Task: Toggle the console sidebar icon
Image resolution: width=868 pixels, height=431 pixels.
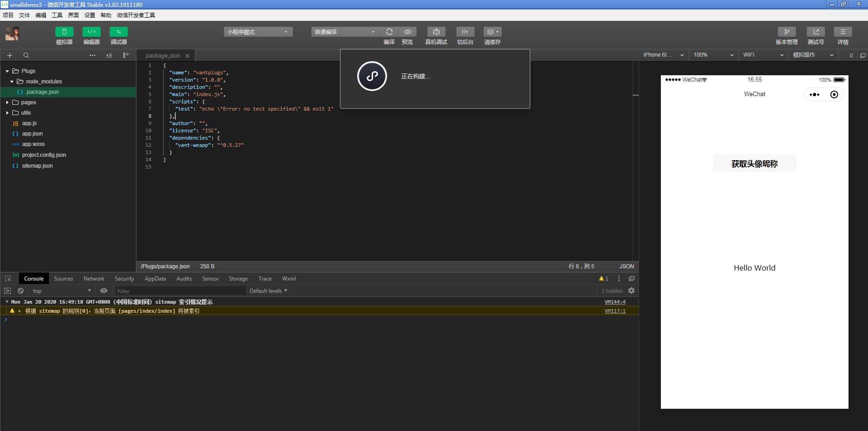Action: click(7, 291)
